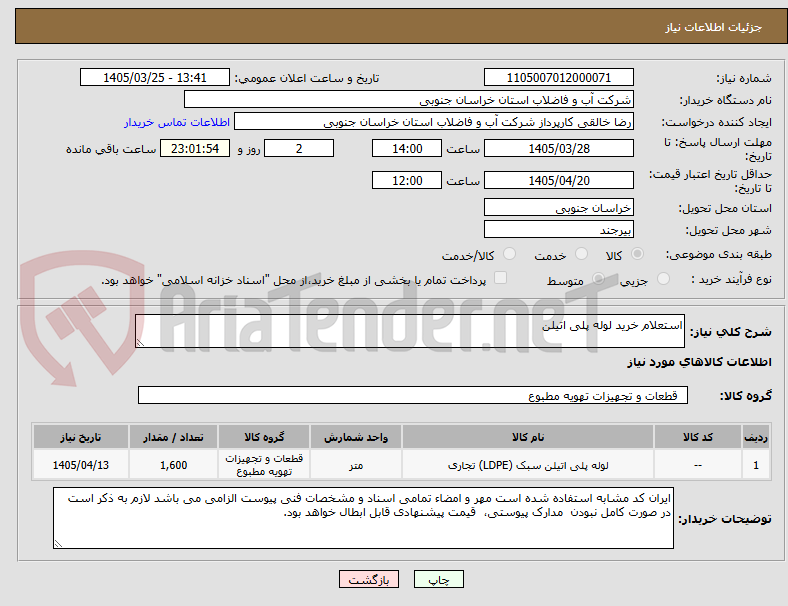Click the delivery province field خراسان جنوبی

click(x=559, y=208)
